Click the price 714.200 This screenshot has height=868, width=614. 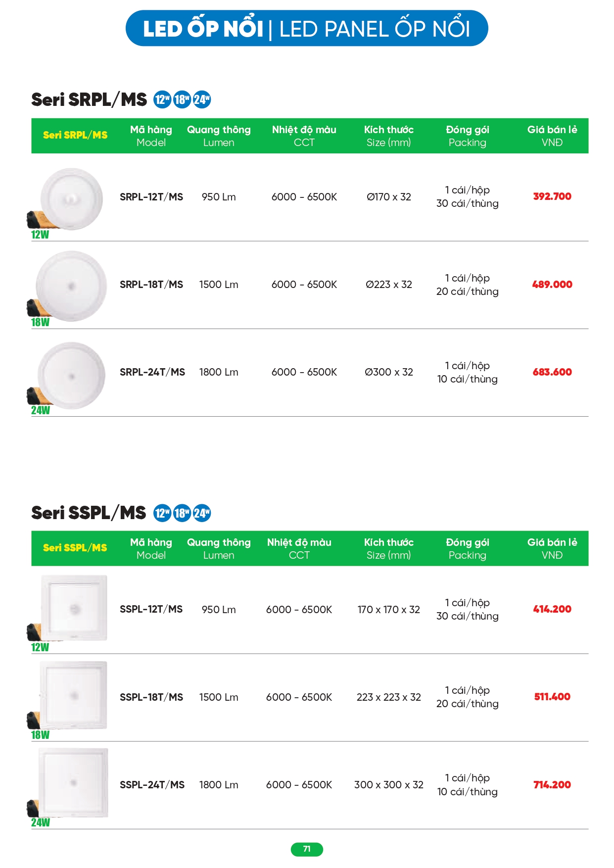pos(552,785)
